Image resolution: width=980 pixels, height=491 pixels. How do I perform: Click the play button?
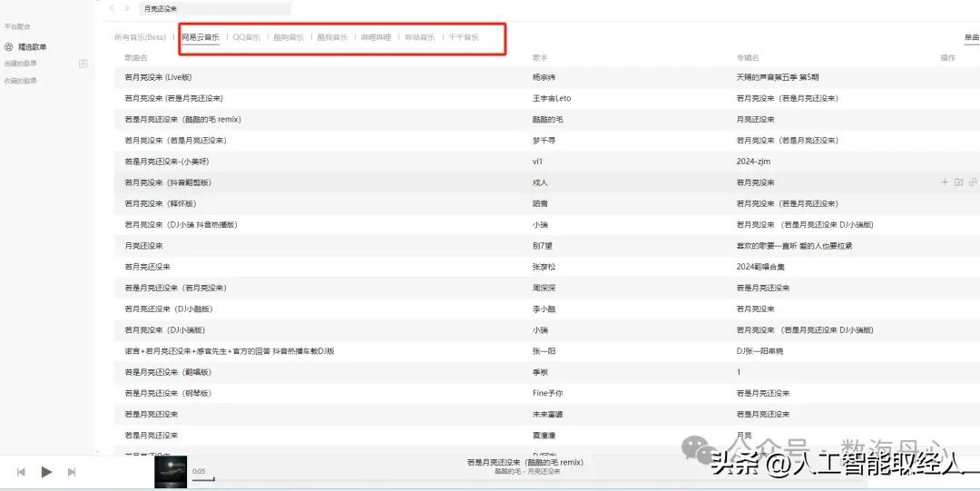coord(46,472)
